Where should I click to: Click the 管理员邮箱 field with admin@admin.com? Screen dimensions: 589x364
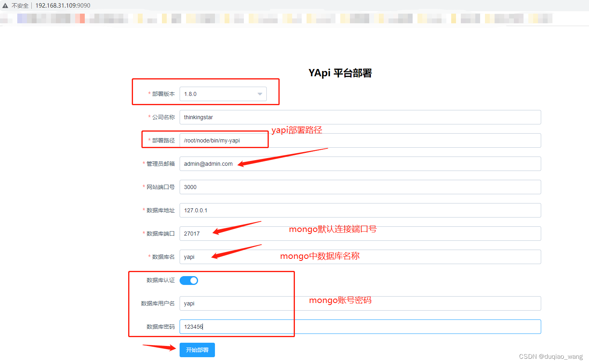360,164
